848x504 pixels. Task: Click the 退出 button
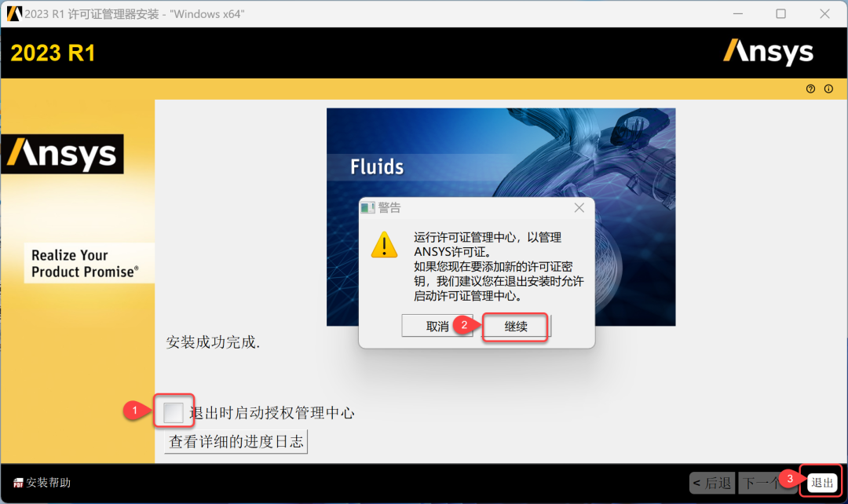click(822, 482)
